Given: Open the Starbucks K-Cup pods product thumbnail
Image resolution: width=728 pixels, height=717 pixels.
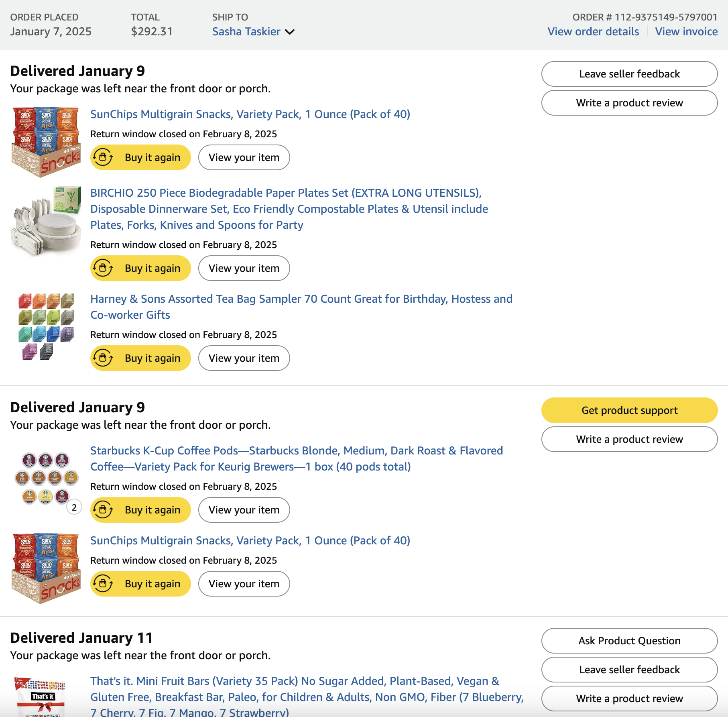Looking at the screenshot, I should click(x=46, y=478).
